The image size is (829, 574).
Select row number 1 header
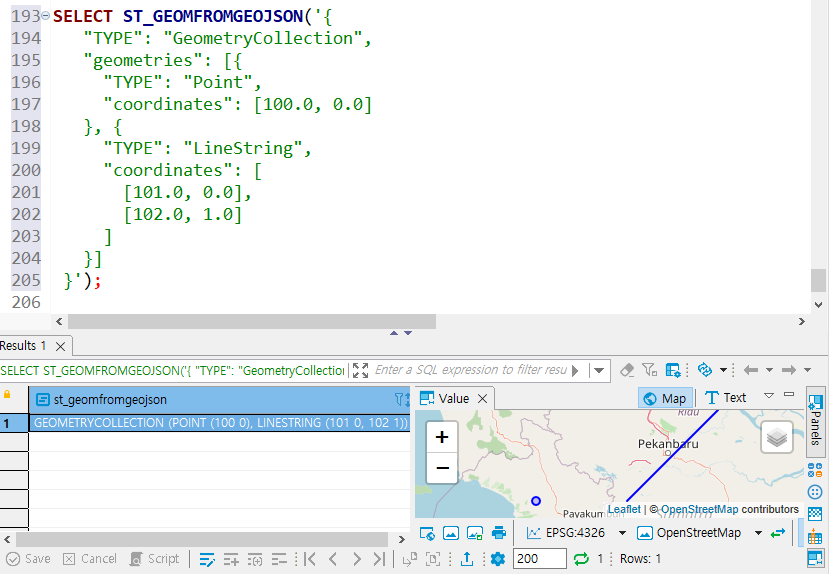(14, 423)
